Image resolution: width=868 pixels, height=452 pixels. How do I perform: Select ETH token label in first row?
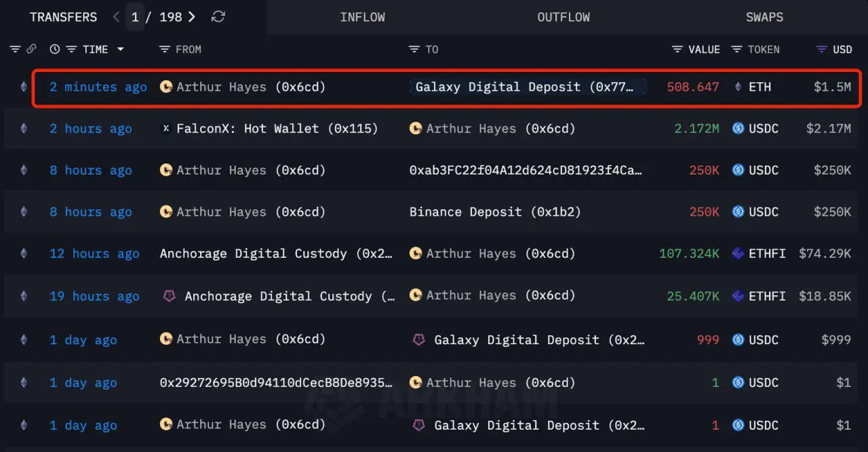click(759, 87)
